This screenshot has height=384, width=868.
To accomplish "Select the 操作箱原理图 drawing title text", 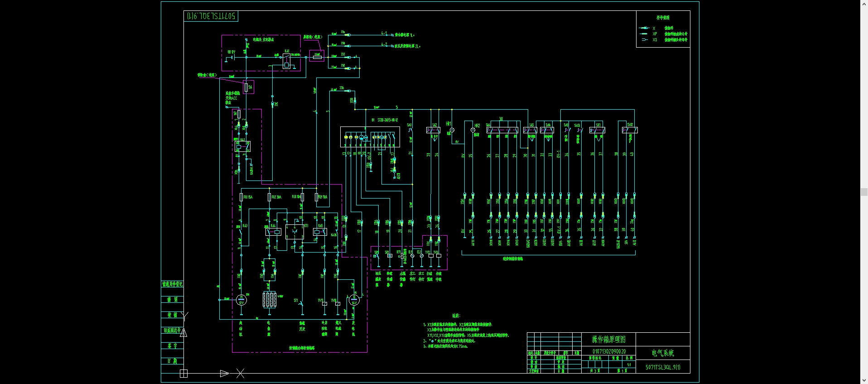I will point(608,339).
